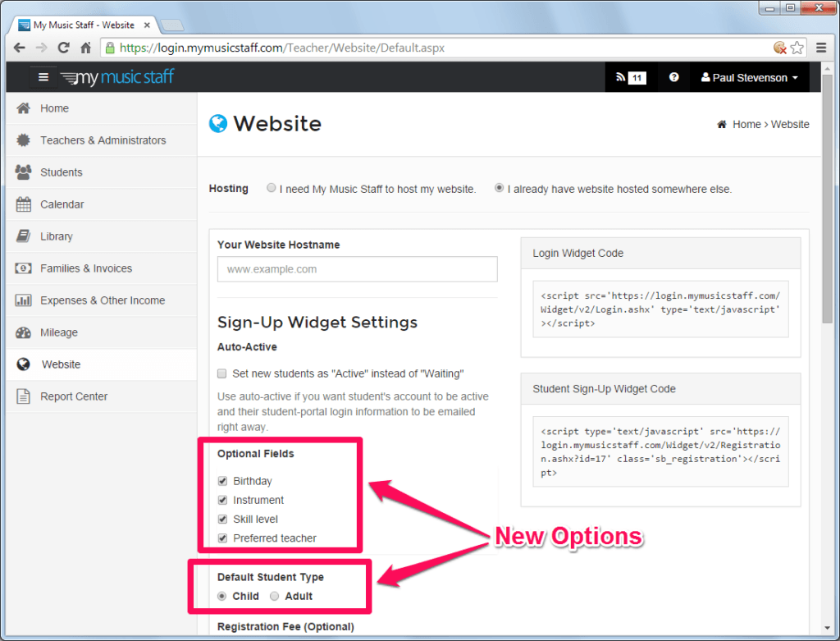The image size is (840, 641).
Task: Disable the Preferred teacher checkbox
Action: (221, 538)
